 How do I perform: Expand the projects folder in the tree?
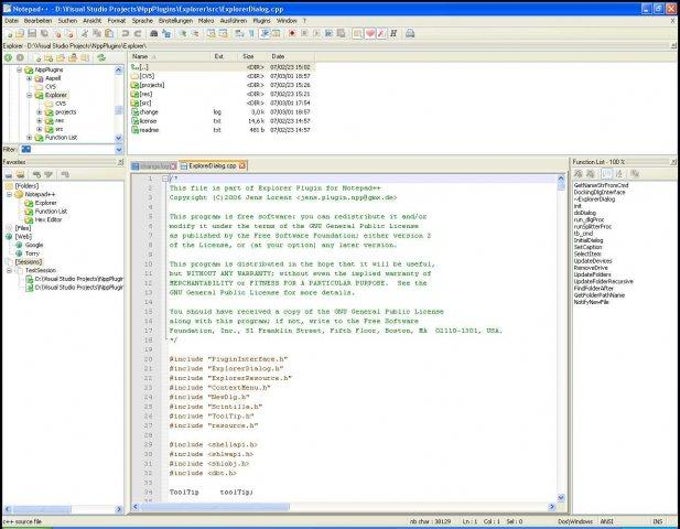[39, 112]
